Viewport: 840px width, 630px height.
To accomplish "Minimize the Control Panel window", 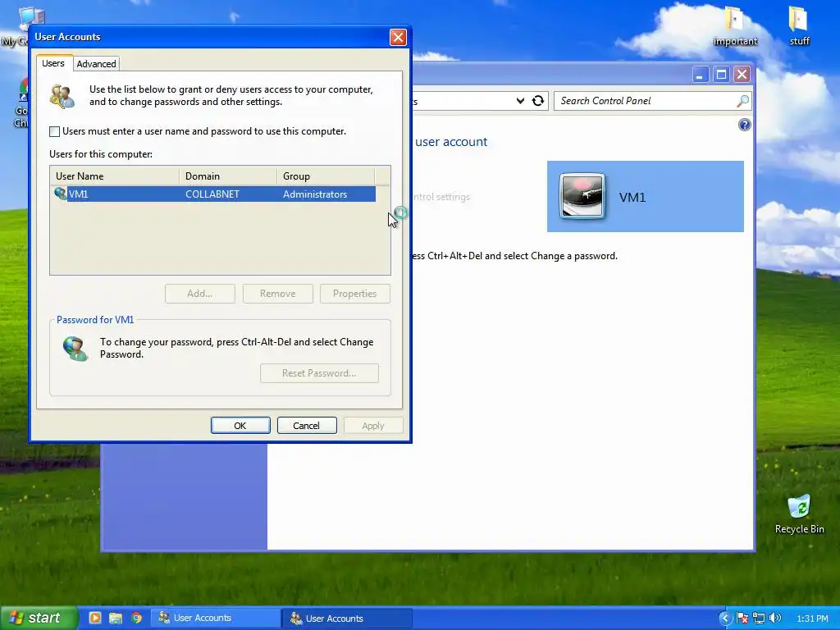I will click(x=701, y=74).
